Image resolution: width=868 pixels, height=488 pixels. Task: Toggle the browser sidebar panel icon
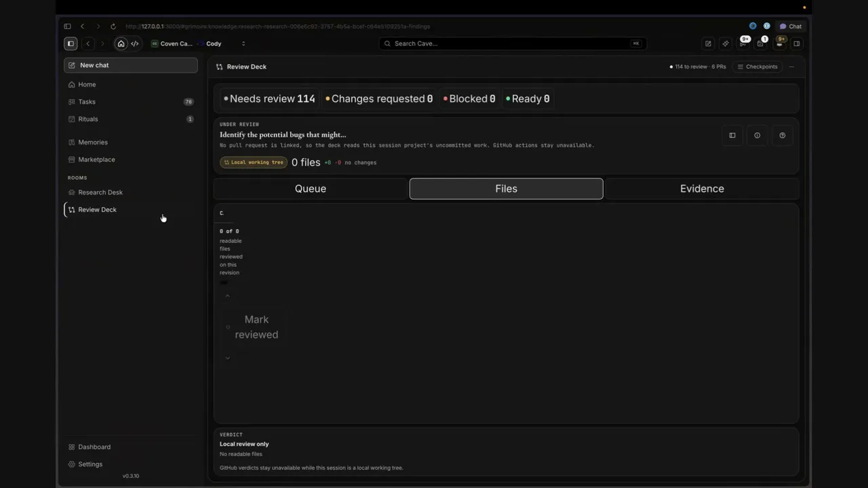pyautogui.click(x=67, y=26)
